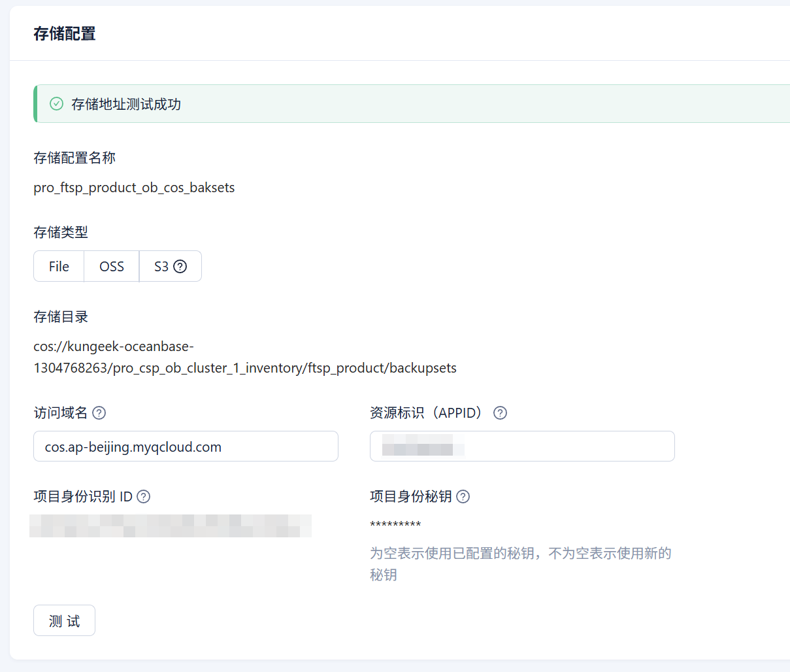Click the cos://kungeek-oceanbase storage path text
The width and height of the screenshot is (790, 672).
pos(244,358)
